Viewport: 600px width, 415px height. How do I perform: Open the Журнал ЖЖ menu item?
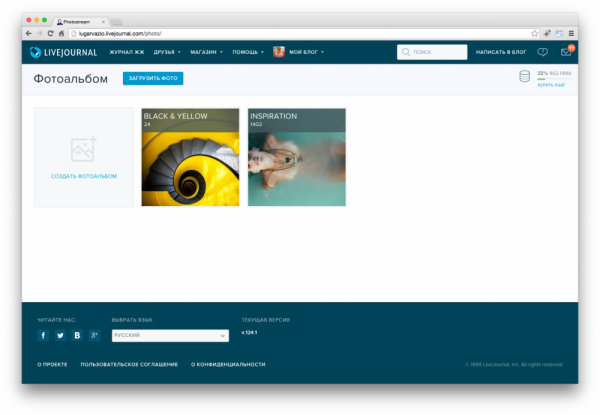126,52
